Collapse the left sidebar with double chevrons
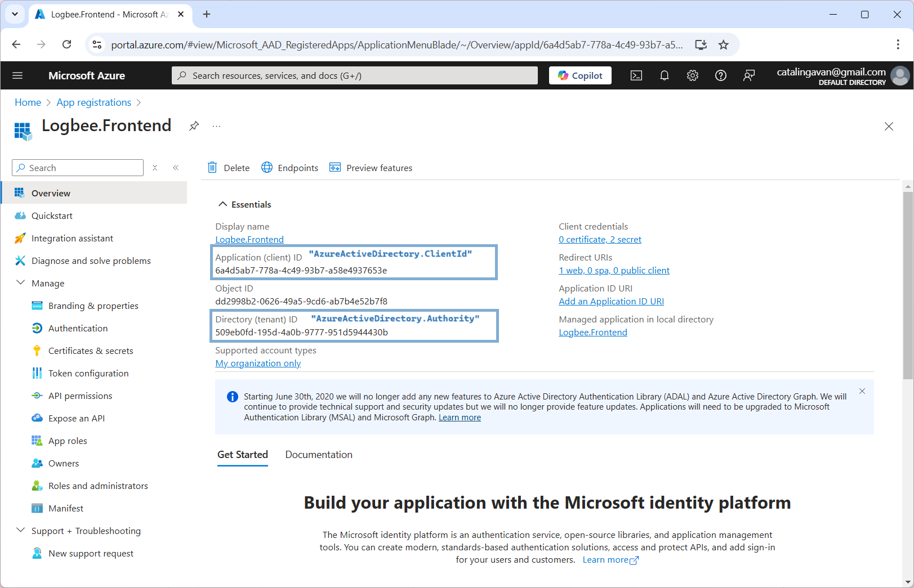The width and height of the screenshot is (914, 588). coord(176,167)
